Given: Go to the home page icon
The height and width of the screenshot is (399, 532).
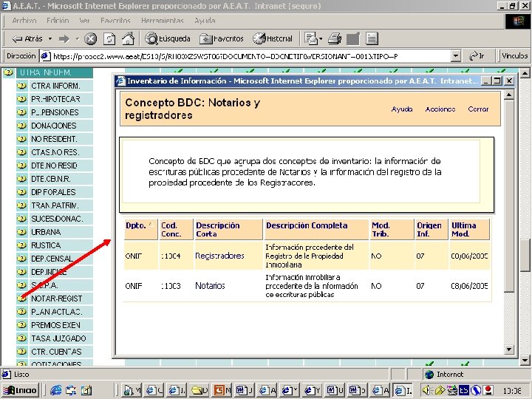Looking at the screenshot, I should point(128,38).
